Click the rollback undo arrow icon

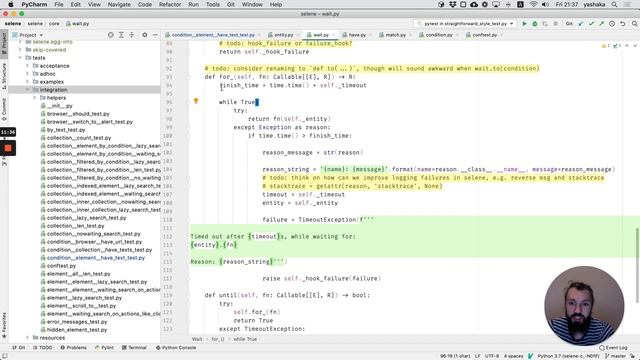tap(622, 24)
